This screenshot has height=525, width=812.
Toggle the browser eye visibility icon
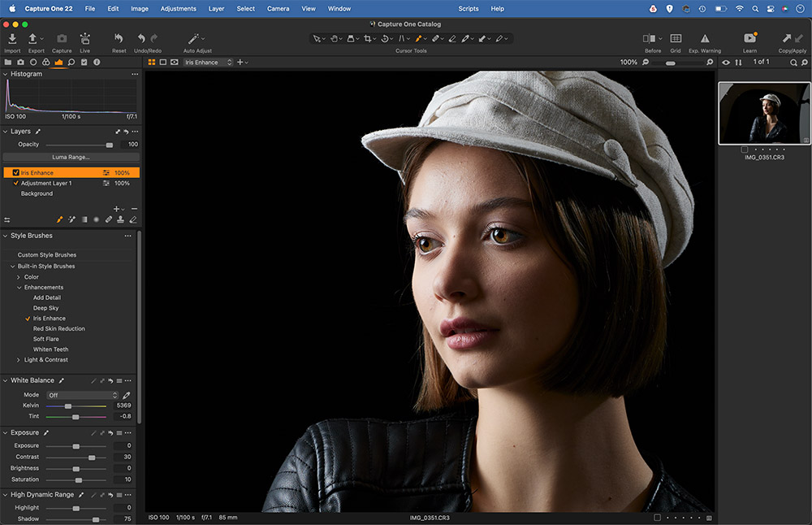(x=726, y=63)
